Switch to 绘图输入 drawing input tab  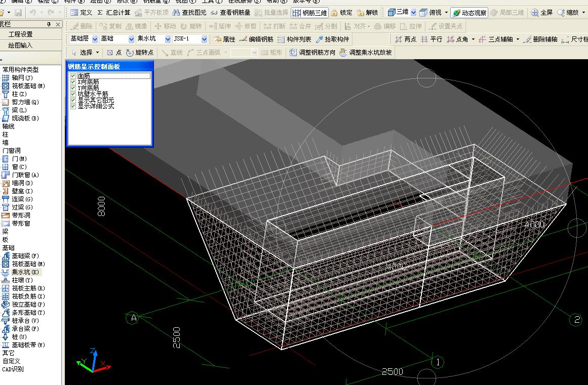click(21, 46)
